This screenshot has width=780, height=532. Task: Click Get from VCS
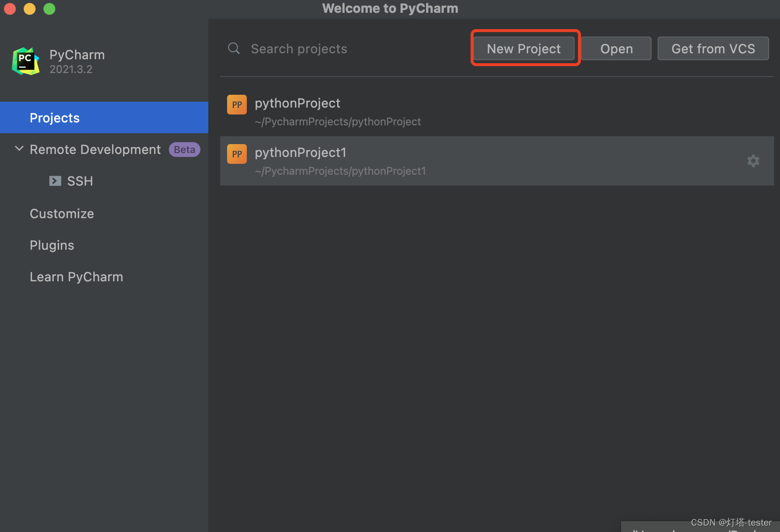713,48
